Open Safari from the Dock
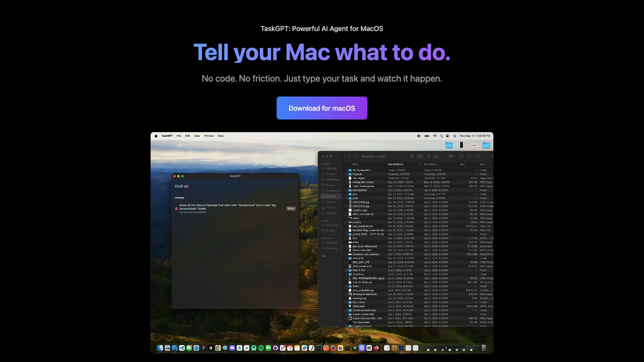This screenshot has height=362, width=644. coord(196,348)
